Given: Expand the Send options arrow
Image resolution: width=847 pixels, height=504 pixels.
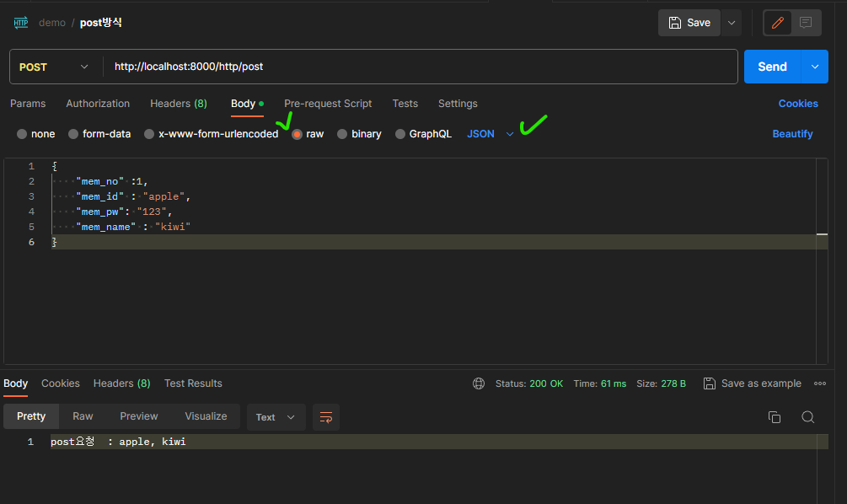Looking at the screenshot, I should (x=815, y=67).
